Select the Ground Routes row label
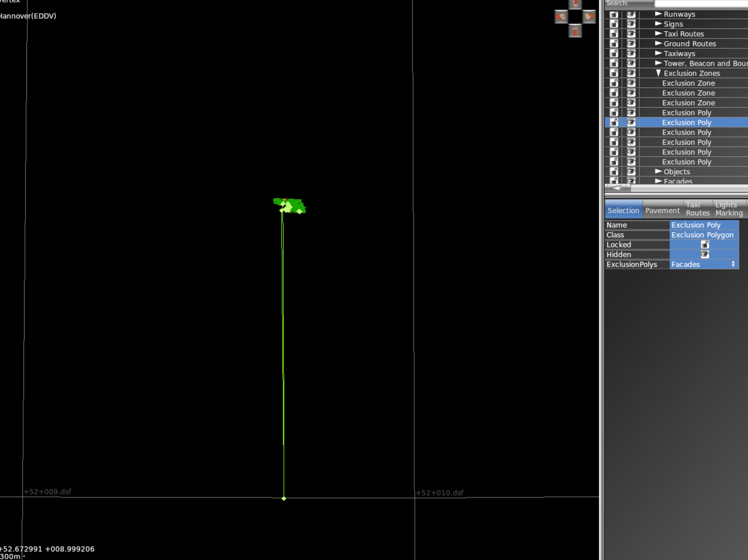The width and height of the screenshot is (748, 560). 689,44
